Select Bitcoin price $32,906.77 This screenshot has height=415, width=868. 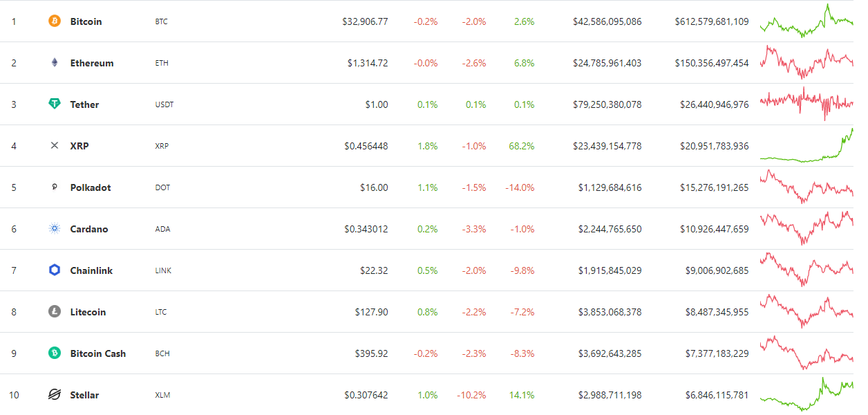pos(365,21)
